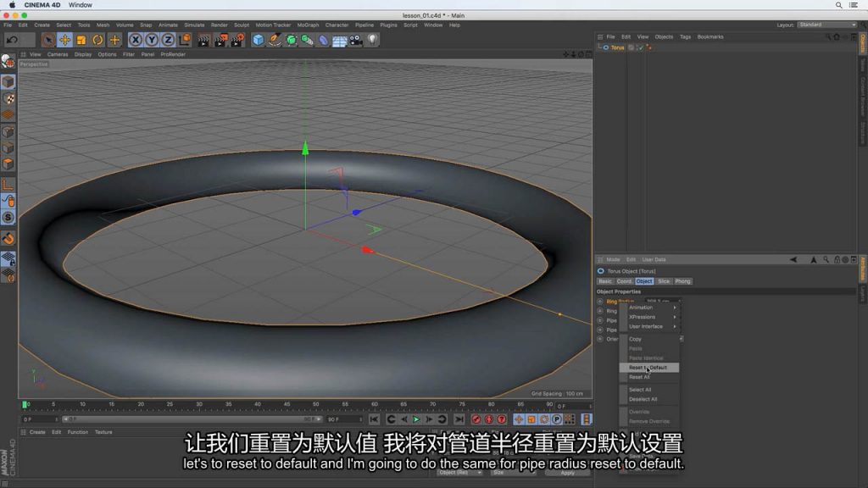Select the Torus object in Object Manager
This screenshot has width=868, height=488.
click(618, 47)
